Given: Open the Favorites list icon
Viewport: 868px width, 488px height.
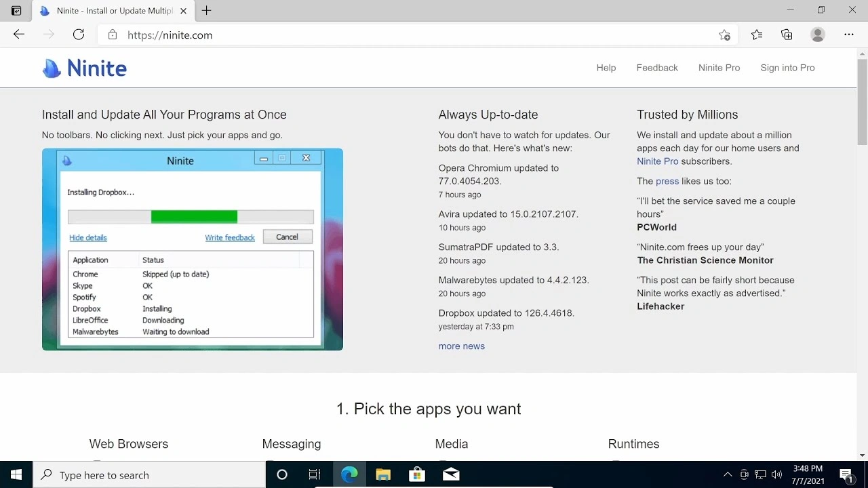Looking at the screenshot, I should [757, 35].
